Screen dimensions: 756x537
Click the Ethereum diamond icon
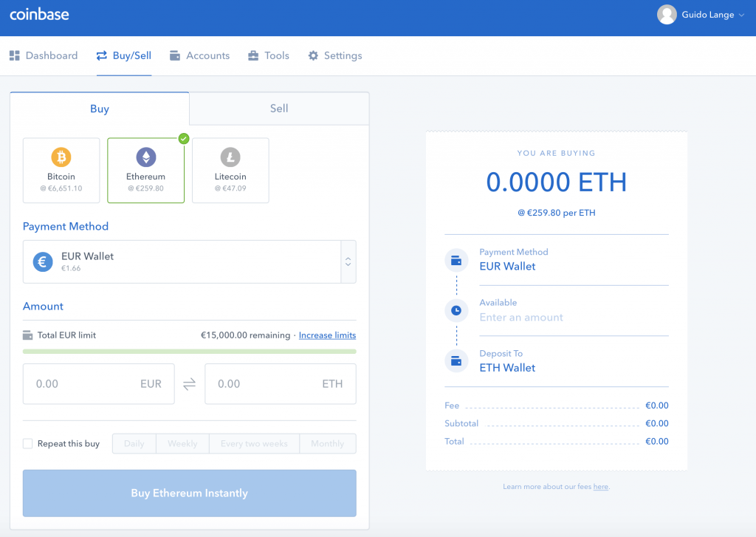146,157
